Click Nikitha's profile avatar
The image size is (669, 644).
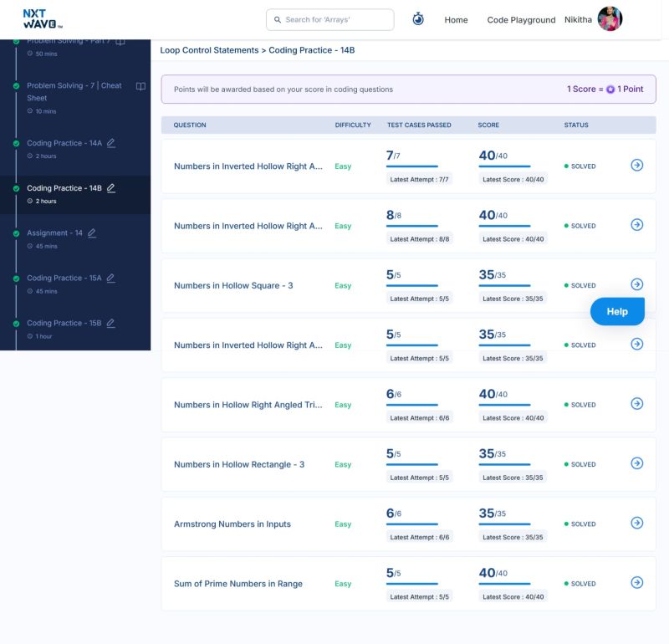[x=610, y=19]
